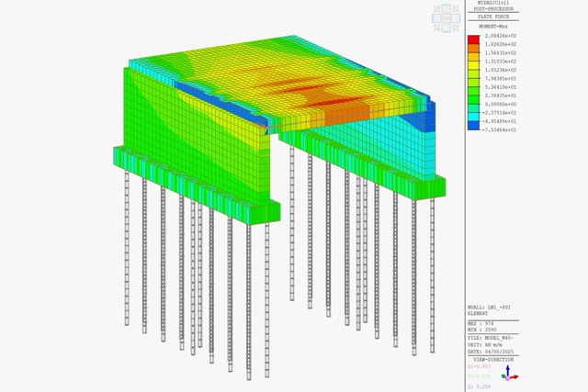Pick the cyan legend color swatch
Image resolution: width=588 pixels, height=392 pixels.
[474, 117]
